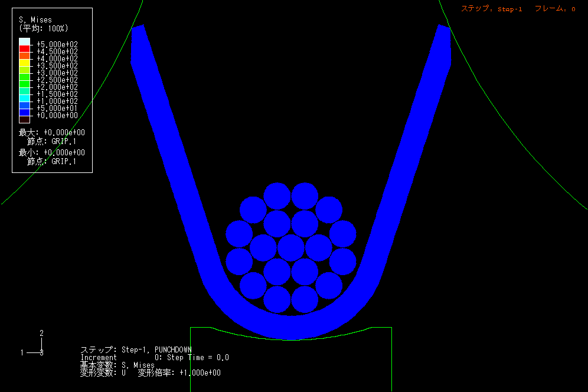Click axis 2 label on the triad
Image resolution: width=588 pixels, height=392 pixels.
(41, 334)
